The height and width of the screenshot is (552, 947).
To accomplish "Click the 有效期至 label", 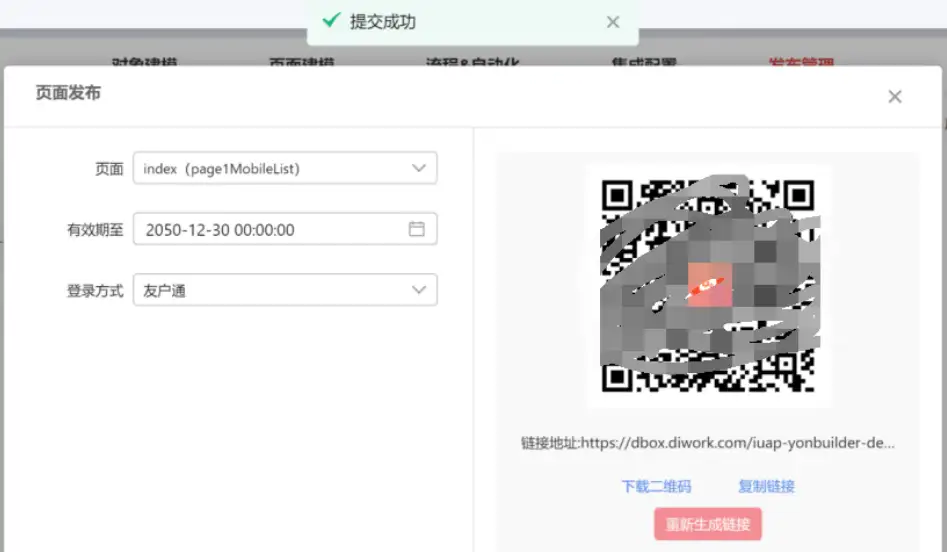I will (x=95, y=230).
